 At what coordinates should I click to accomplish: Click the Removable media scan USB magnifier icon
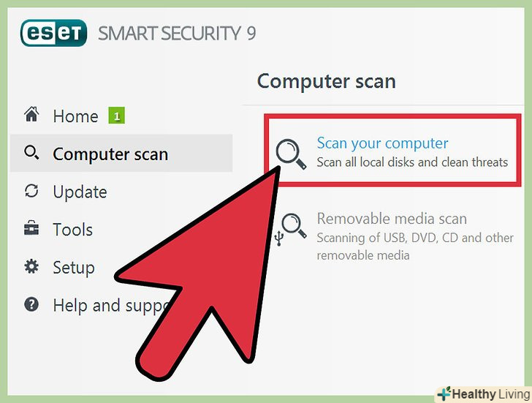point(291,229)
